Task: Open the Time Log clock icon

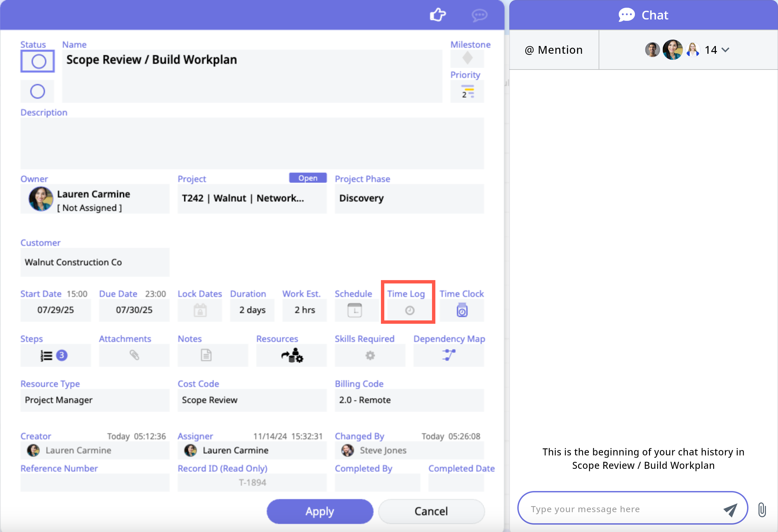Action: tap(409, 310)
